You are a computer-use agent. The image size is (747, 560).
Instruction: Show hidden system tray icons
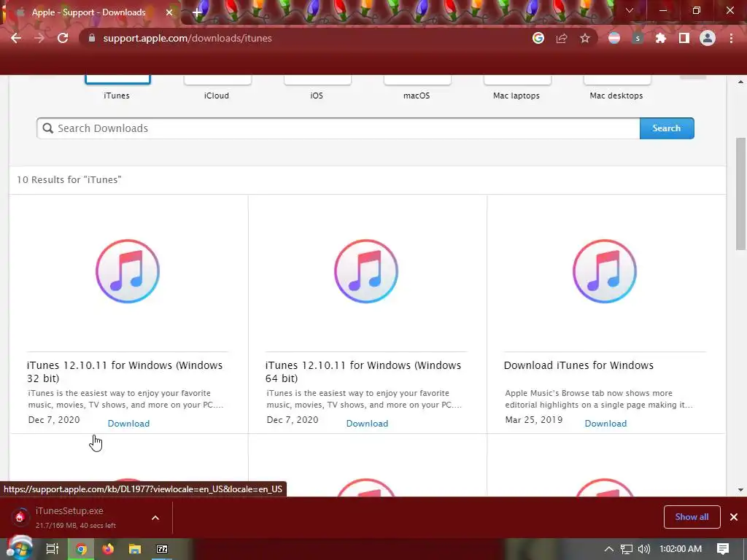[x=609, y=549]
